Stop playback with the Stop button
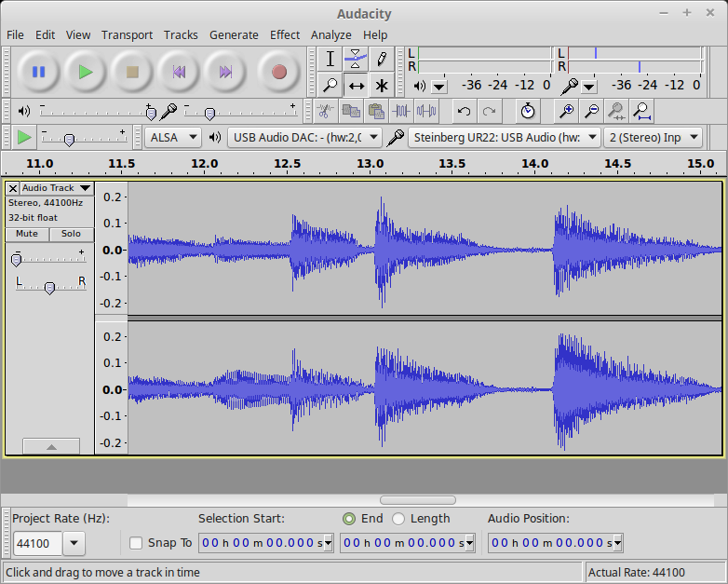Image resolution: width=728 pixels, height=584 pixels. (132, 72)
